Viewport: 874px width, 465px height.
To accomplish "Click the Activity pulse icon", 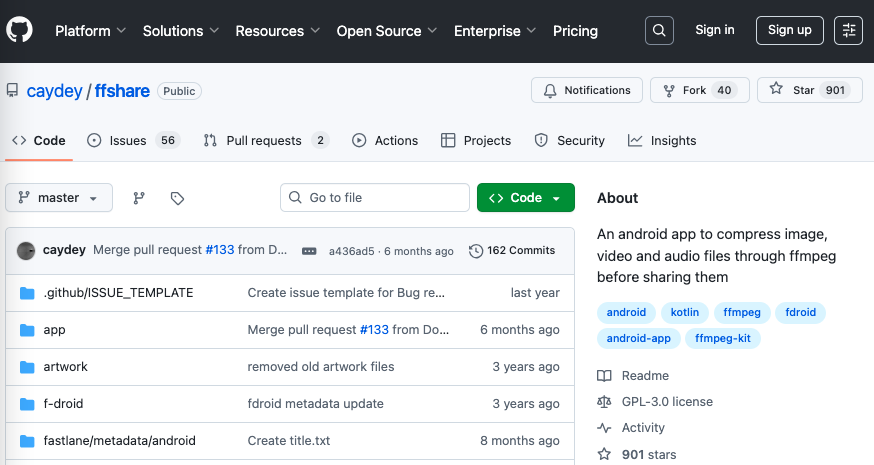I will coord(604,428).
